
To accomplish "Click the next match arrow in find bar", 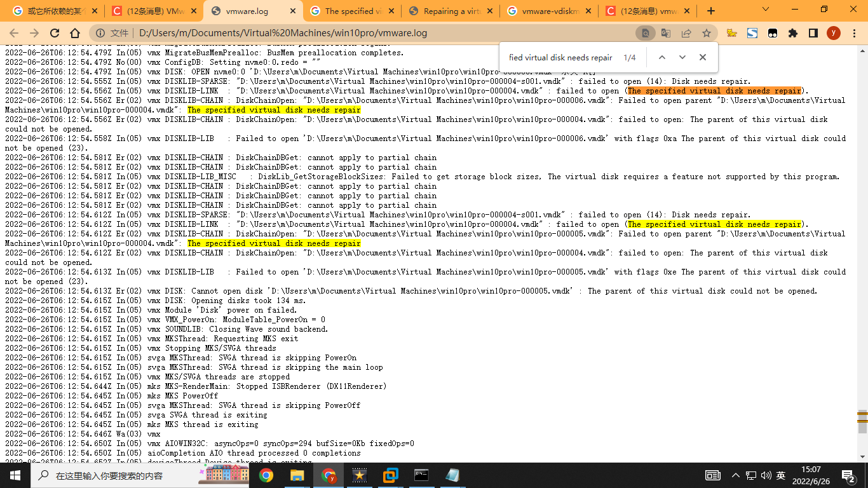I will (682, 57).
